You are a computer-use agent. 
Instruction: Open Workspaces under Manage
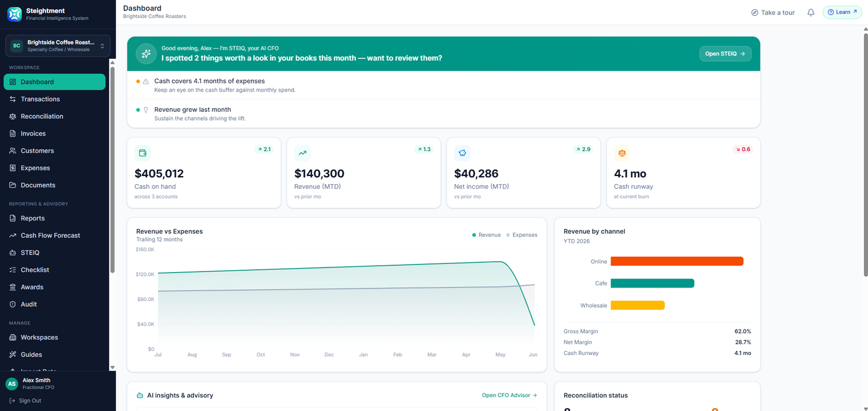click(54, 337)
